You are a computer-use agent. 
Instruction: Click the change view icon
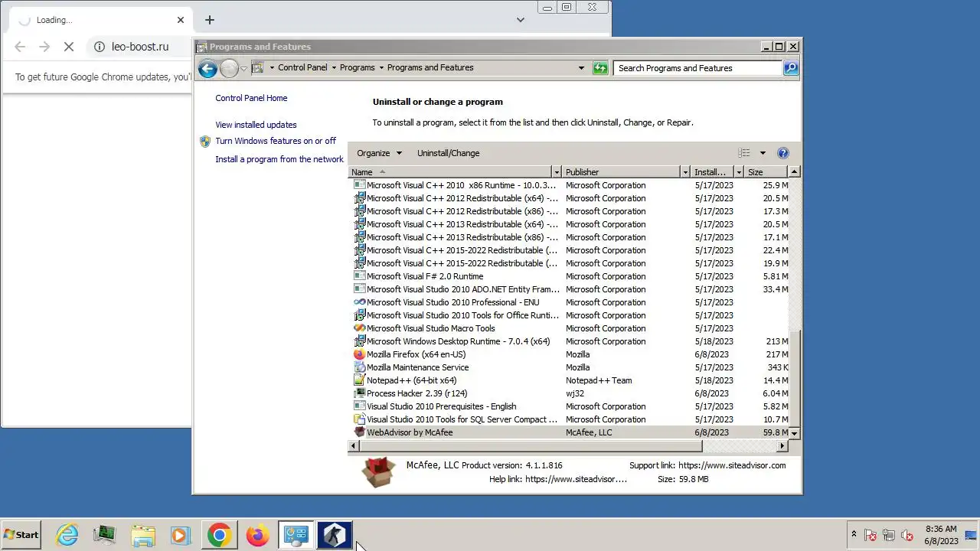pyautogui.click(x=744, y=153)
